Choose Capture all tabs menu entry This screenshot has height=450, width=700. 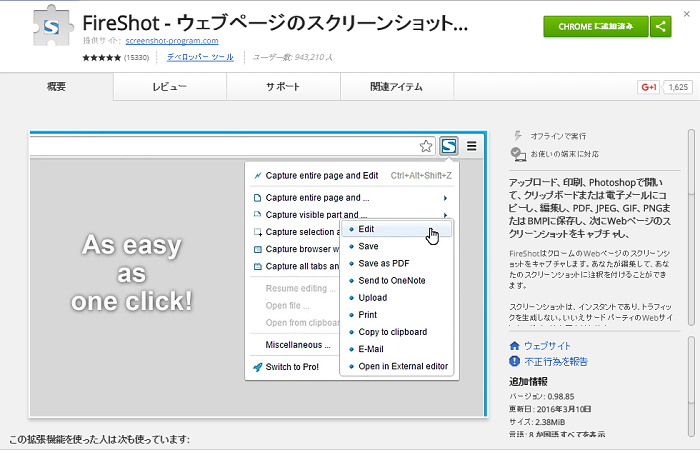pyautogui.click(x=296, y=266)
